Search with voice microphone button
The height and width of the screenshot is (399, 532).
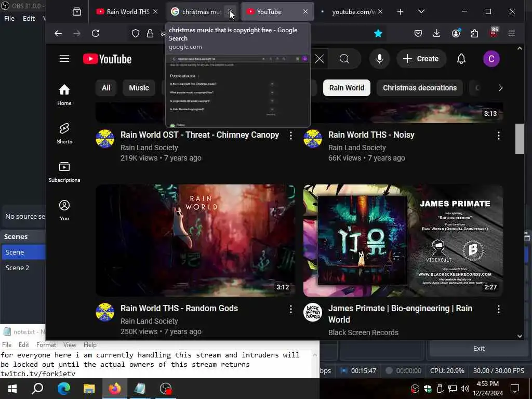pyautogui.click(x=380, y=59)
